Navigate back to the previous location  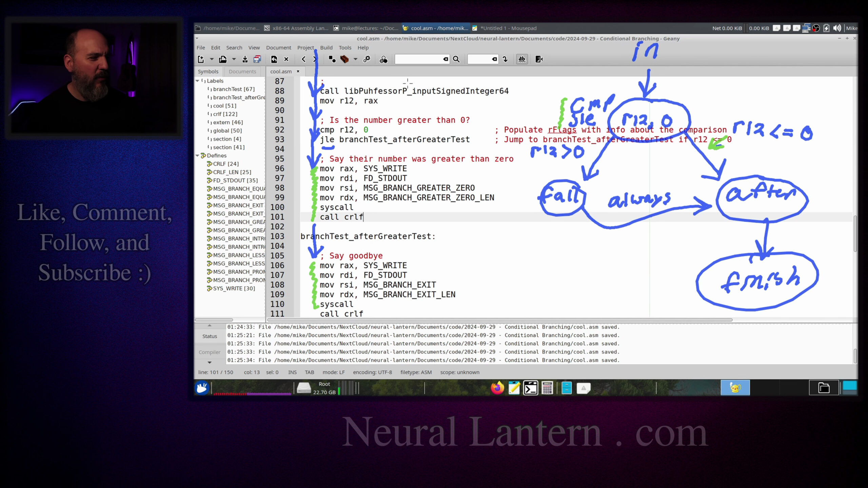click(x=303, y=59)
